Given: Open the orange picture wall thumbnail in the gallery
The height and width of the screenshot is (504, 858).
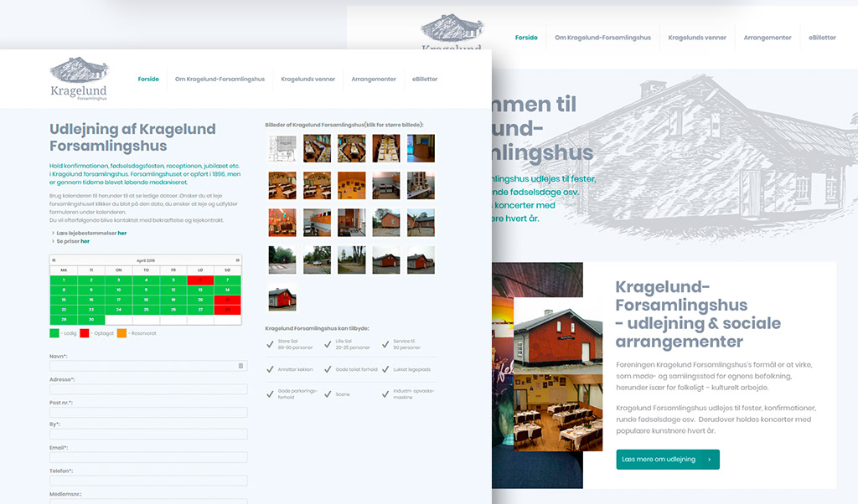Looking at the screenshot, I should [x=351, y=185].
